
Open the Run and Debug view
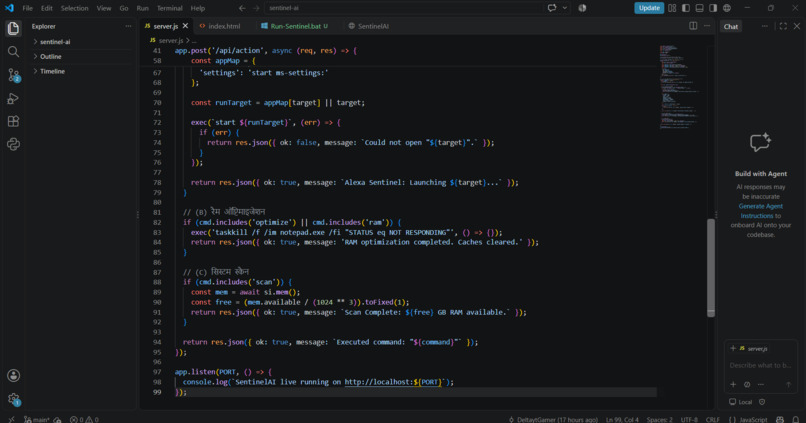13,98
